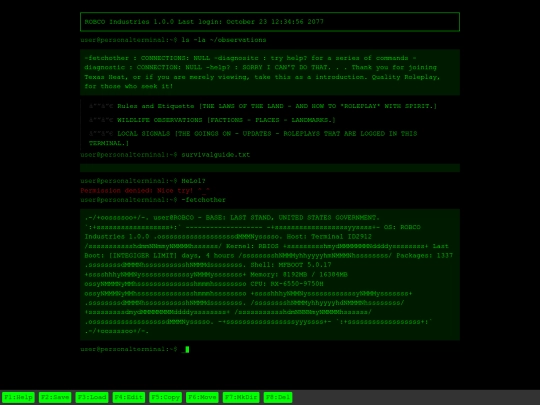Click the 'ls -la ~/observations' command text
The width and height of the screenshot is (540, 405).
(x=224, y=40)
